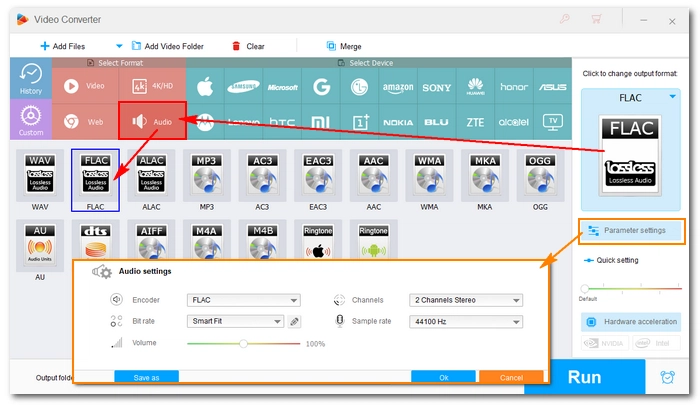700x405 pixels.
Task: Choose the TV device category
Action: tap(553, 122)
